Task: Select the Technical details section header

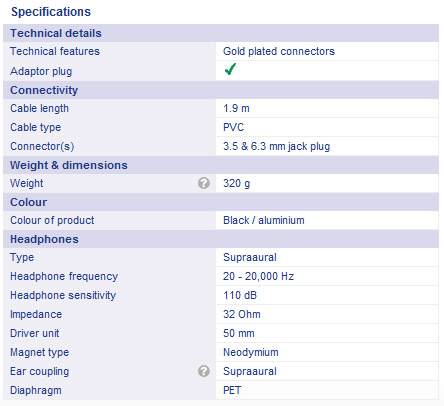Action: [x=221, y=33]
